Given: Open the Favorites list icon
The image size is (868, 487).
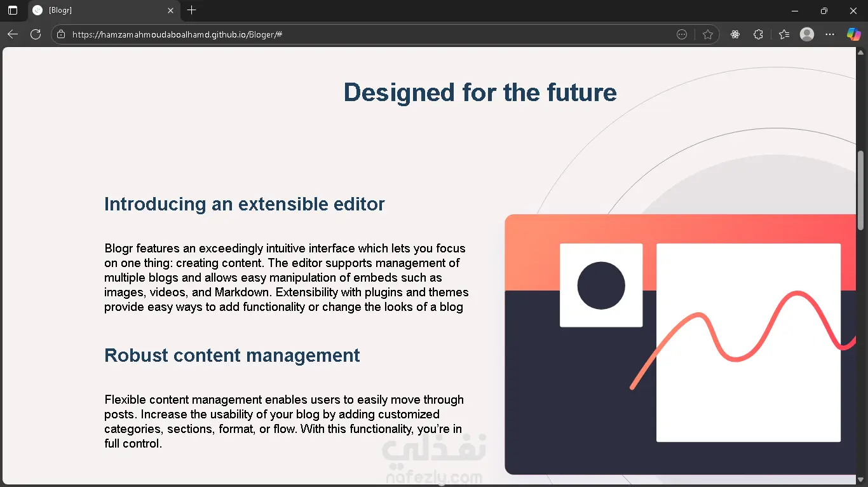Looking at the screenshot, I should coord(784,34).
